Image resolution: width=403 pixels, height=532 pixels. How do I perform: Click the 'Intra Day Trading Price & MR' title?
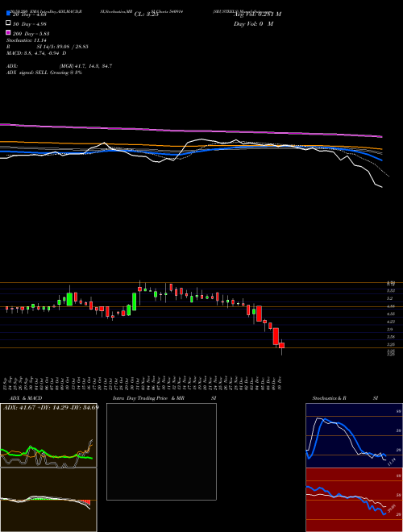[x=148, y=398]
